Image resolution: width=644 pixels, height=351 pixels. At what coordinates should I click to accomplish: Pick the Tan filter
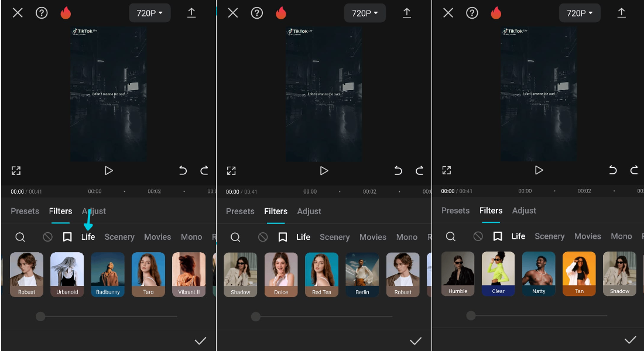coord(579,274)
